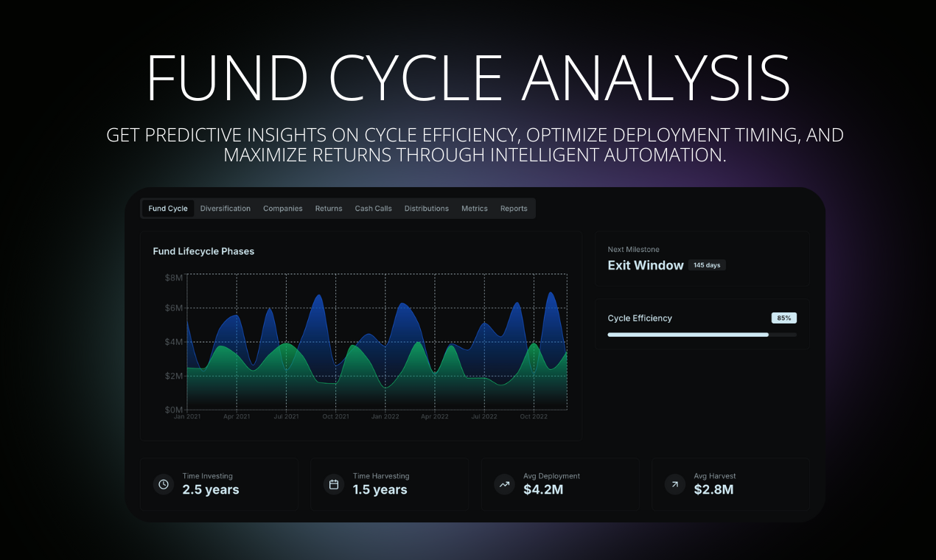The width and height of the screenshot is (936, 560).
Task: Switch to the Reports tab
Action: [x=514, y=209]
